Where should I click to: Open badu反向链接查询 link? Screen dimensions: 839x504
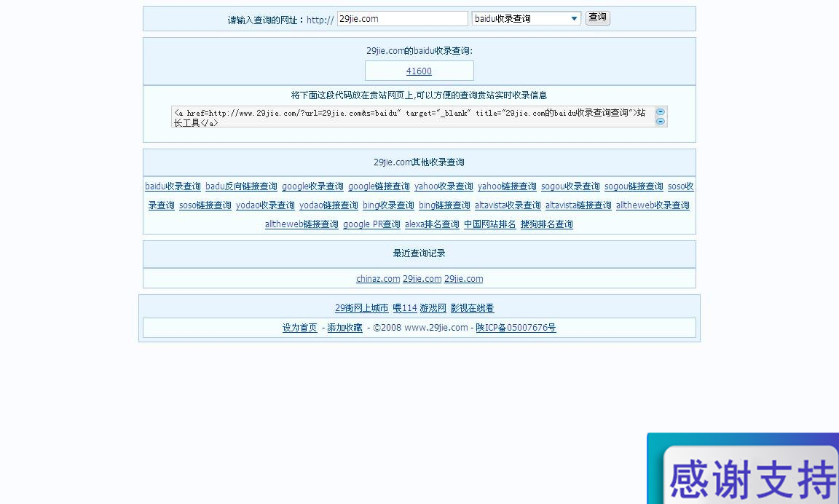[x=241, y=186]
